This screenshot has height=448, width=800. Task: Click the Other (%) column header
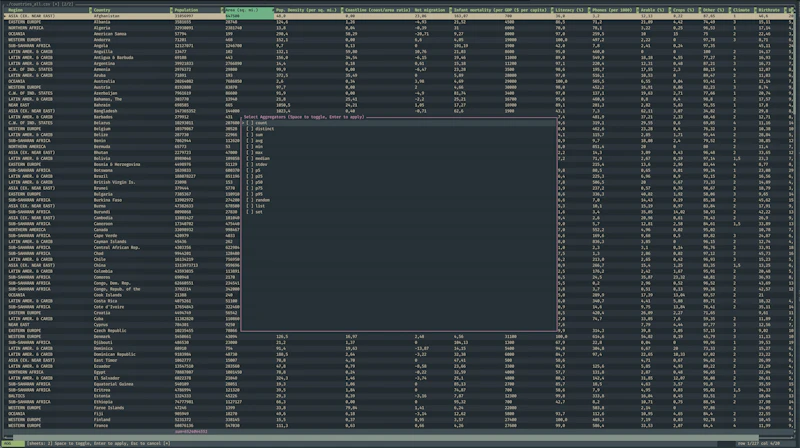[x=713, y=10]
